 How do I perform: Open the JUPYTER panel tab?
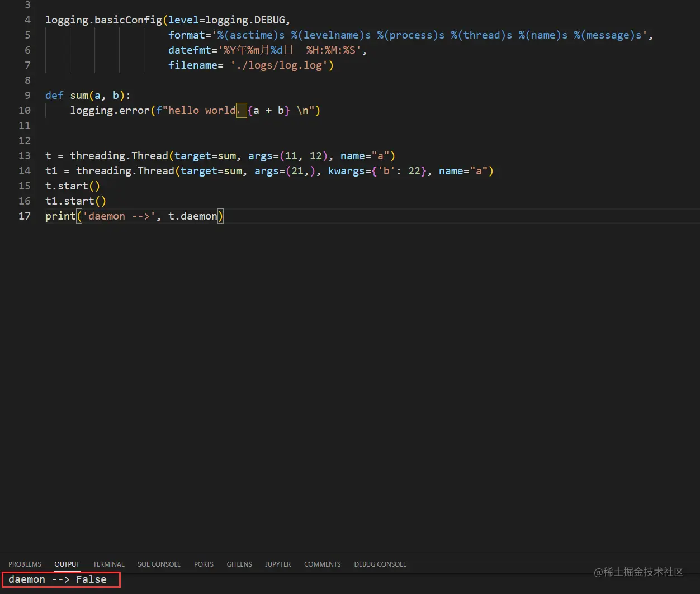(x=278, y=564)
